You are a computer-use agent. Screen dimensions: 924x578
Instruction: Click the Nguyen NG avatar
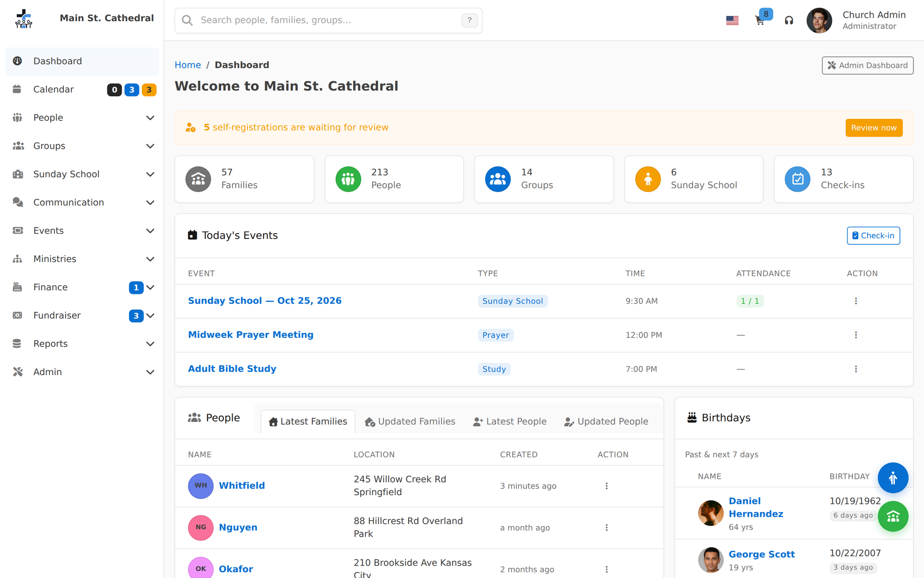tap(201, 527)
